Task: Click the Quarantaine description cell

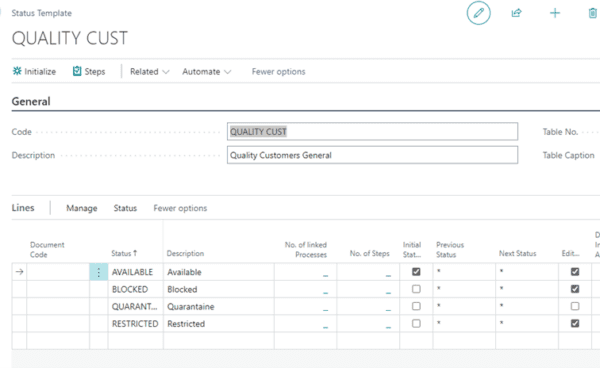Action: click(218, 306)
